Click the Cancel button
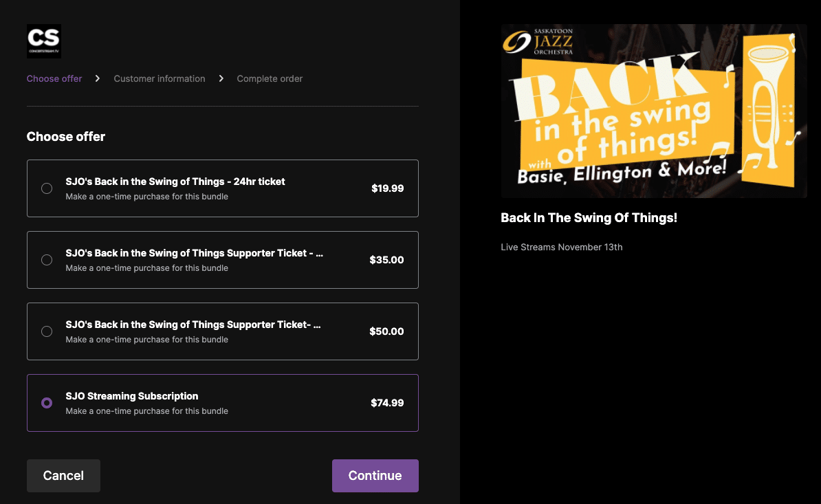This screenshot has height=504, width=821. click(x=63, y=476)
